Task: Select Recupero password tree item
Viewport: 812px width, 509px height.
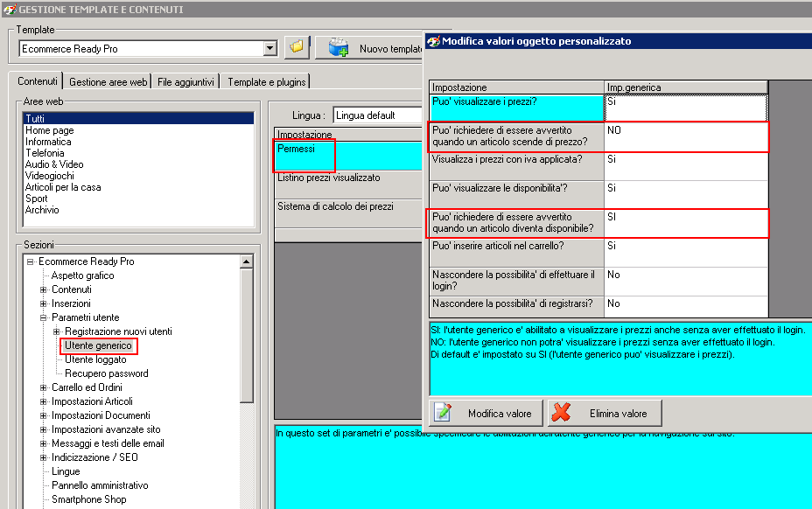Action: (x=107, y=373)
